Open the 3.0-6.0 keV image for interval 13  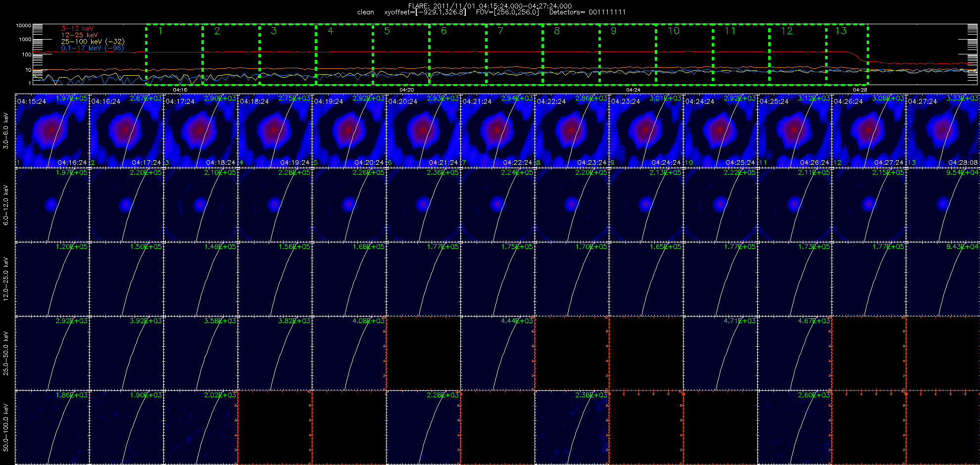(943, 130)
